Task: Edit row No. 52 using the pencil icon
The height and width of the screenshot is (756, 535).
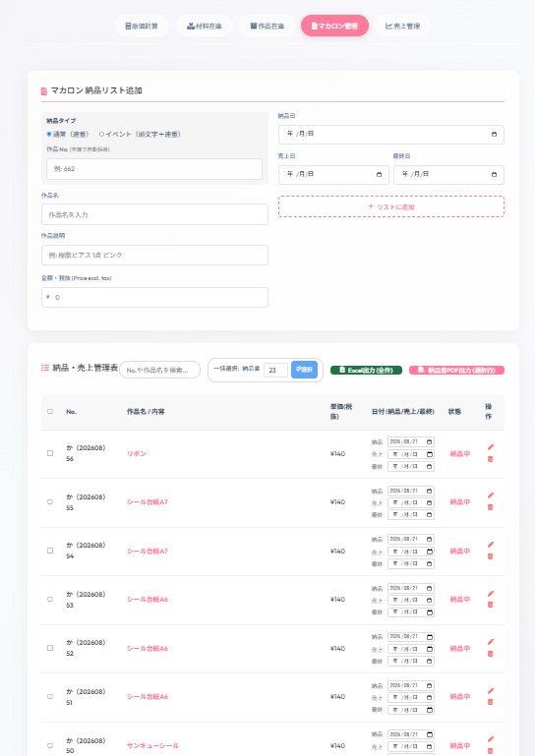Action: pyautogui.click(x=491, y=642)
